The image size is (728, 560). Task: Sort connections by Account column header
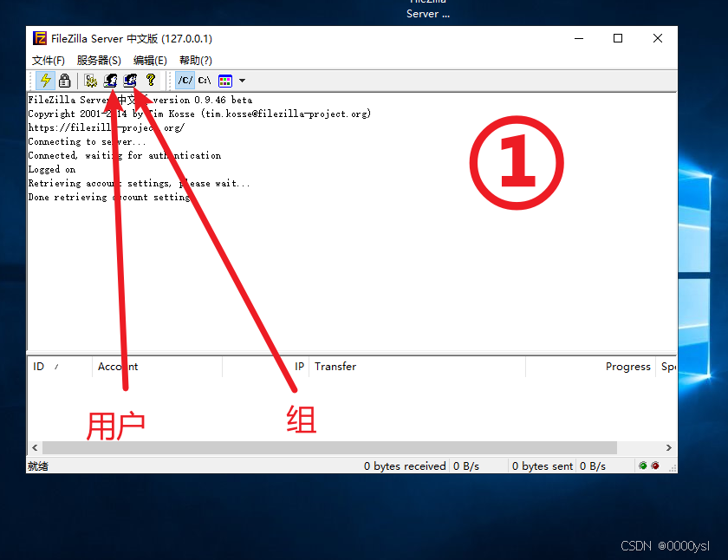[x=158, y=367]
